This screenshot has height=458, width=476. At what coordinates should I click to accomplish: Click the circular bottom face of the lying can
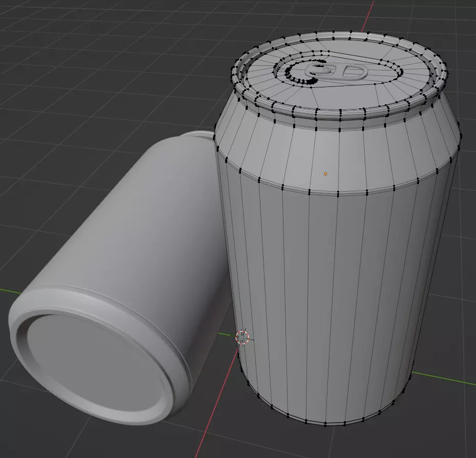97,363
